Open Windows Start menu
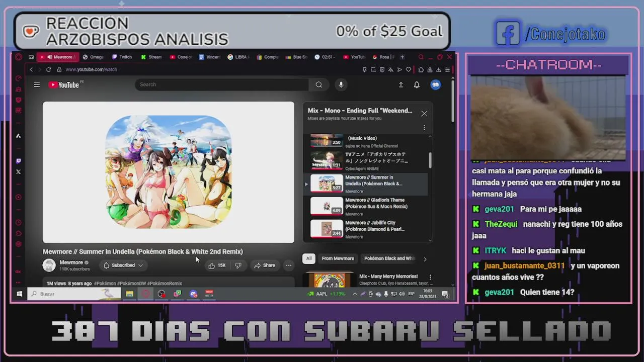 coord(19,294)
